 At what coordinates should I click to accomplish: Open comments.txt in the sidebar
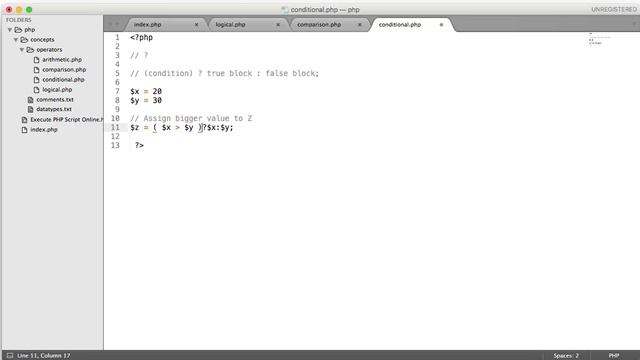[x=55, y=100]
